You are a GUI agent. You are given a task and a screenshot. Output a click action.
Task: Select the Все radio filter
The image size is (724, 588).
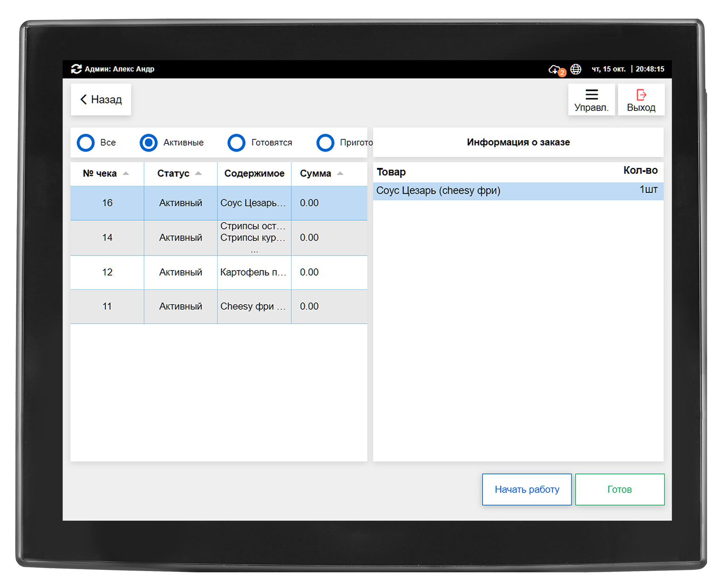pos(85,143)
